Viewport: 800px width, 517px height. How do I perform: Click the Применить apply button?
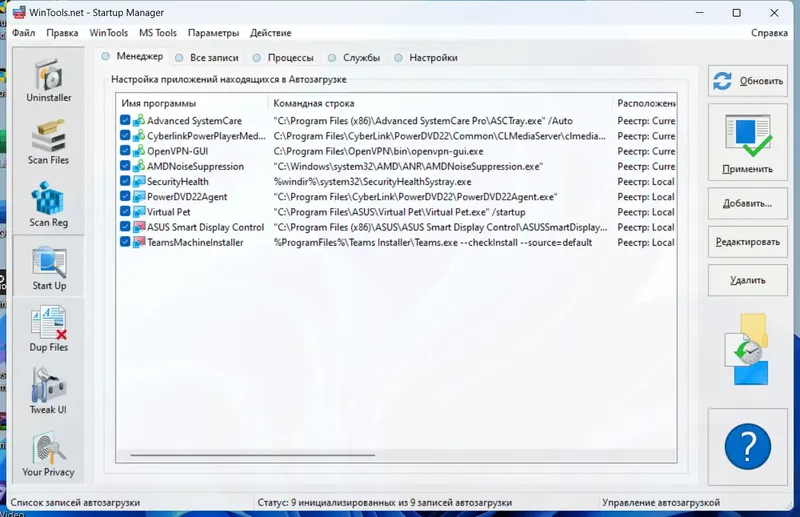click(747, 142)
